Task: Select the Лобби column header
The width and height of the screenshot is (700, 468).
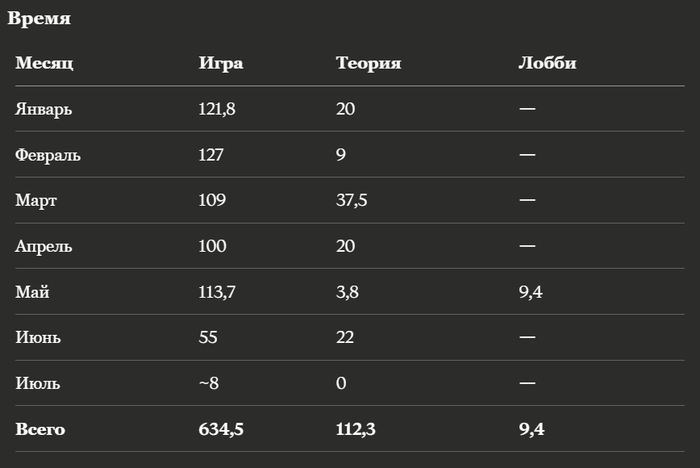Action: coord(547,63)
